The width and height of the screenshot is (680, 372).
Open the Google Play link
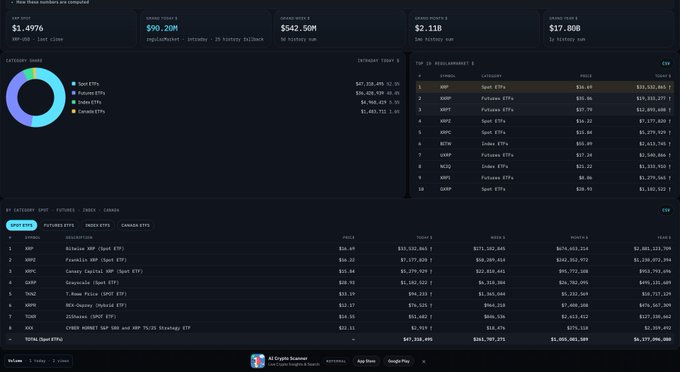click(x=399, y=361)
